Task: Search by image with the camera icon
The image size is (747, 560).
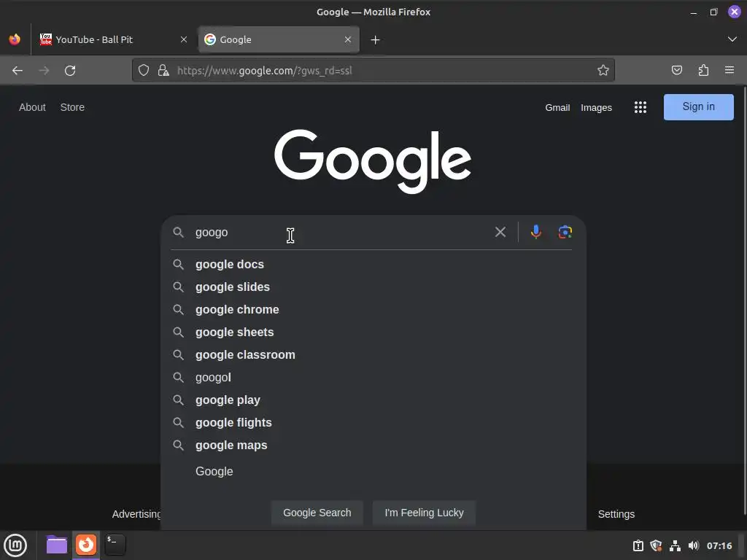Action: click(565, 232)
